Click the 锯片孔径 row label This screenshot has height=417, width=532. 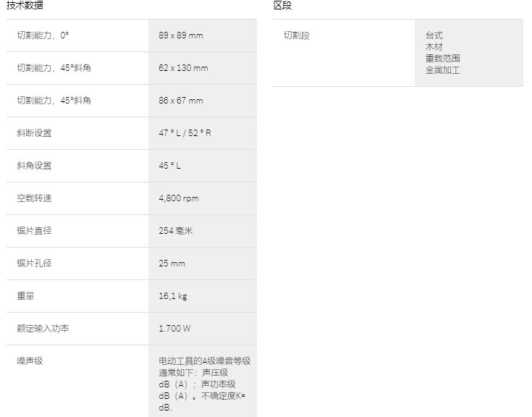tap(35, 264)
